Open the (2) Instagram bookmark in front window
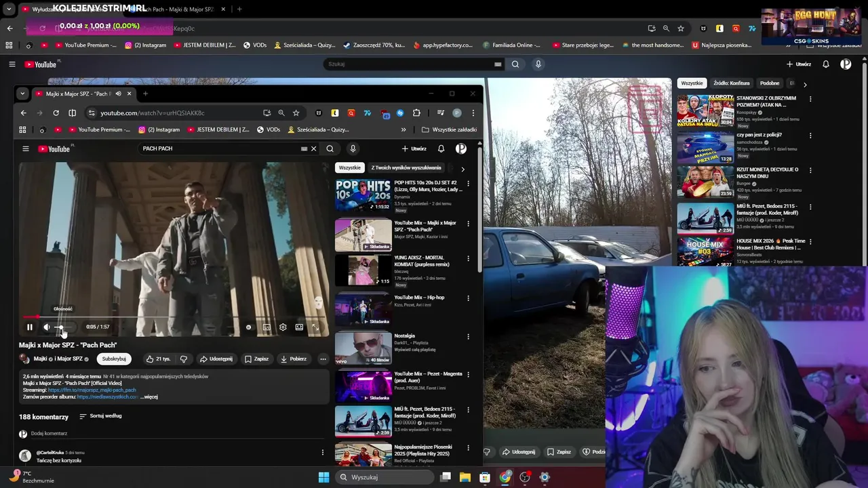Viewport: 868px width, 488px height. click(x=159, y=129)
